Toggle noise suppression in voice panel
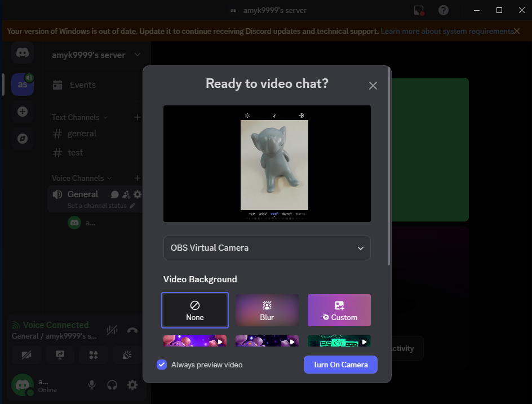Viewport: 532px width, 404px height. pyautogui.click(x=112, y=330)
